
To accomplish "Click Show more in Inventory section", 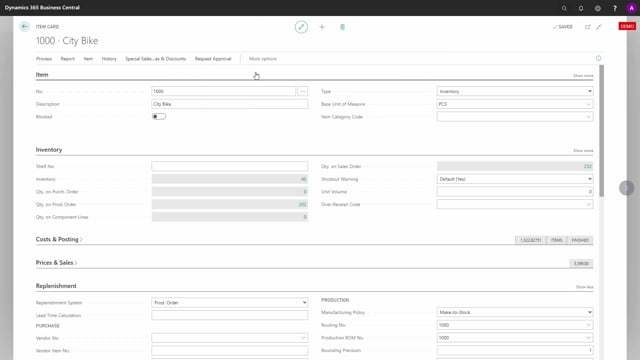I will click(x=583, y=151).
